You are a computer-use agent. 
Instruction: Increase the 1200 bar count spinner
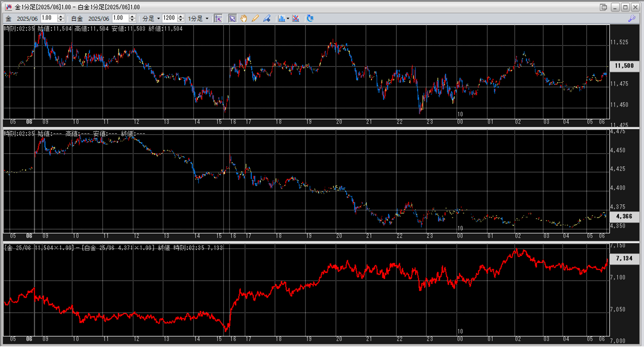[x=181, y=17]
